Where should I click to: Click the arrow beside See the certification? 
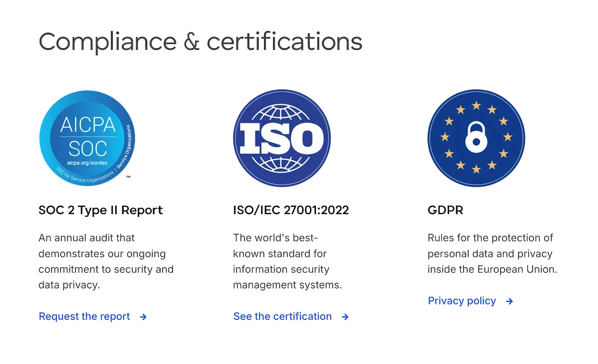[345, 317]
